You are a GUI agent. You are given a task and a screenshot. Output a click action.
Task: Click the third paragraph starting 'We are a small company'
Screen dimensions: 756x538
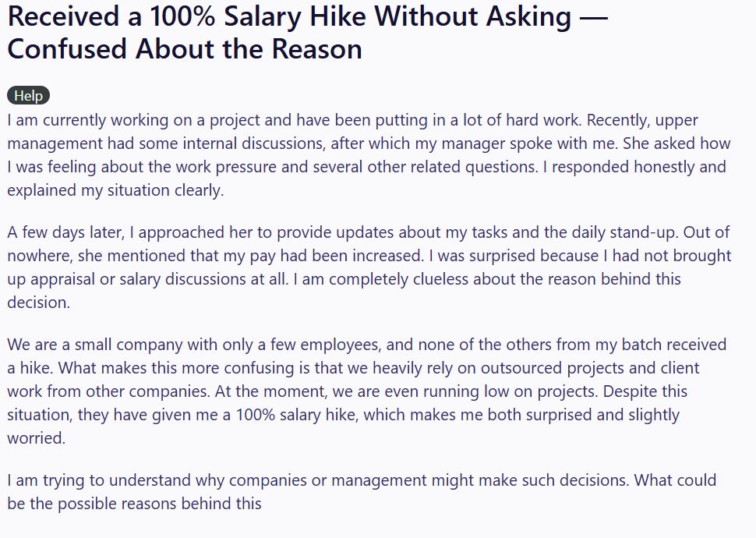tap(366, 391)
